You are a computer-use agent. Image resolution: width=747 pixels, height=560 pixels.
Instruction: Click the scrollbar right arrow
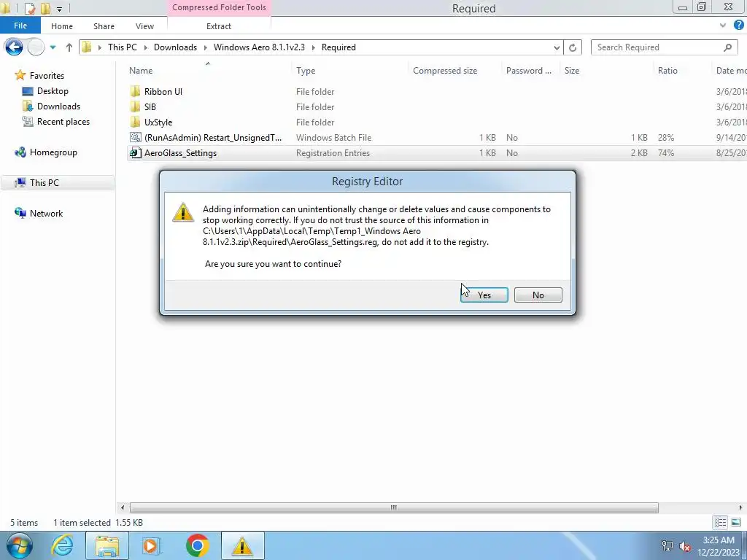pos(740,507)
